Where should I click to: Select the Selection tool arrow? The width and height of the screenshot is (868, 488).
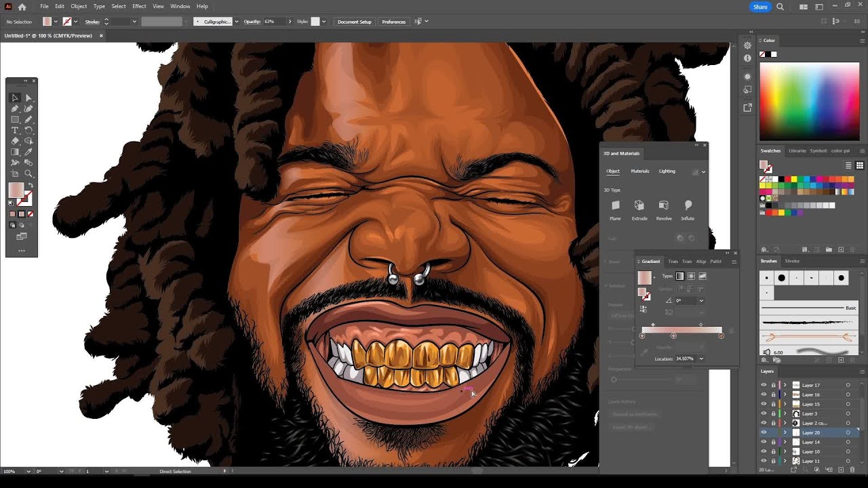15,98
